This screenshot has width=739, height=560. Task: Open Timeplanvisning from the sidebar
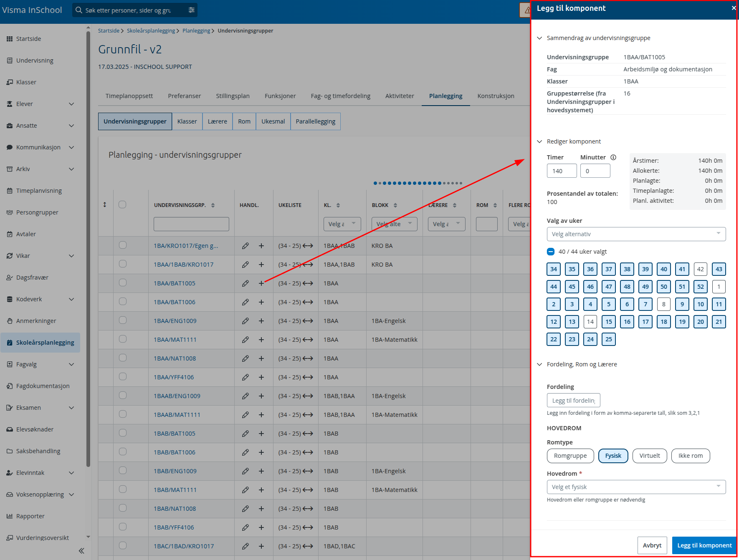click(x=39, y=191)
